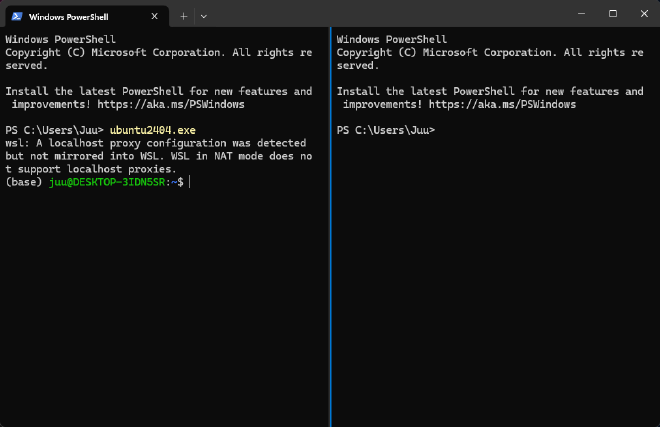Viewport: 660px width, 427px height.
Task: Close the Windows PowerShell tab
Action: pos(154,16)
